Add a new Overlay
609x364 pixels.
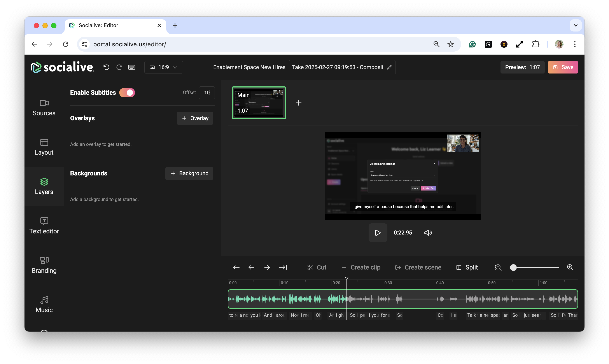pyautogui.click(x=195, y=118)
